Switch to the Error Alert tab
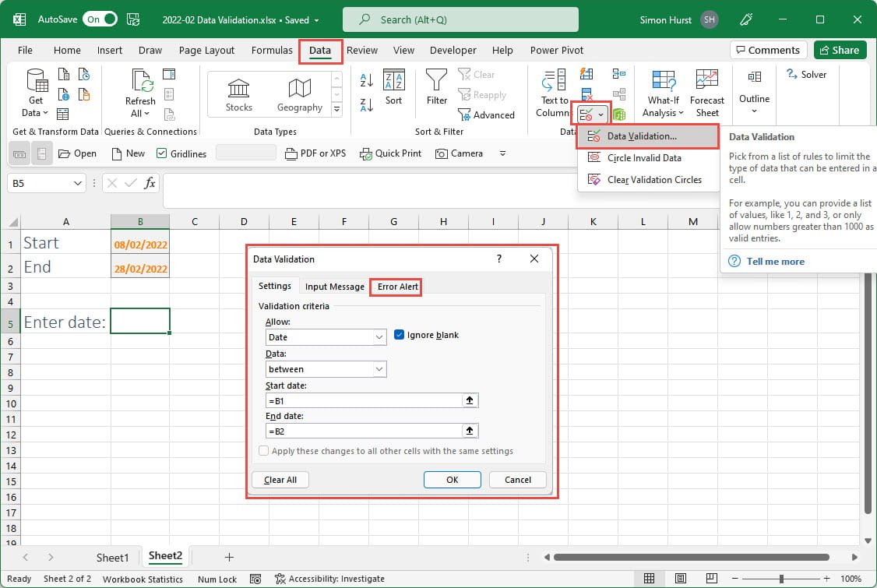Viewport: 877px width, 588px height. coord(398,287)
